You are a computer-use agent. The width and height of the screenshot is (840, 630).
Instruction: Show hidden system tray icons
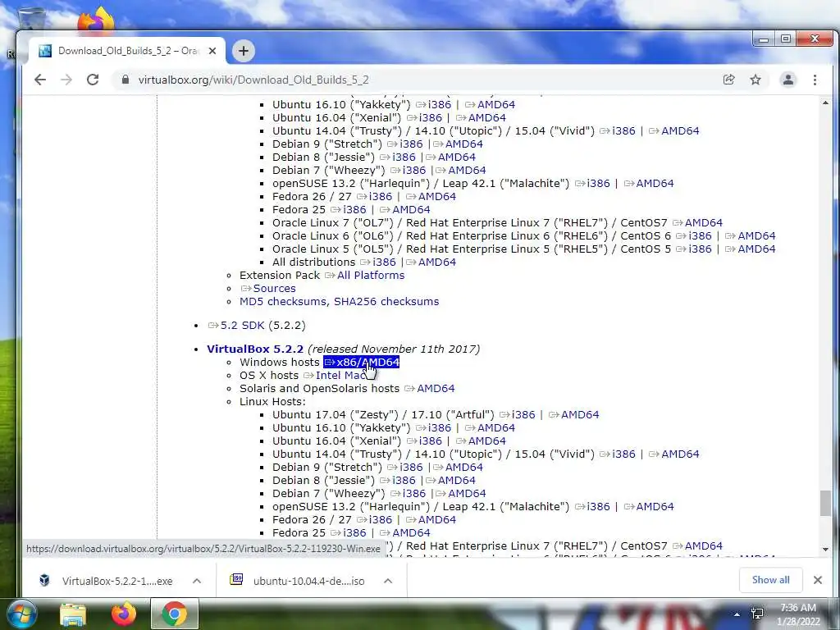[x=737, y=614]
